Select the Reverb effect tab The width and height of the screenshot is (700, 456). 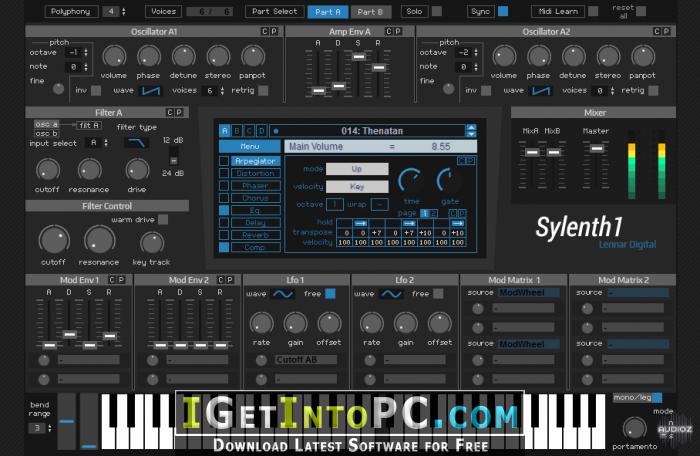pyautogui.click(x=255, y=234)
